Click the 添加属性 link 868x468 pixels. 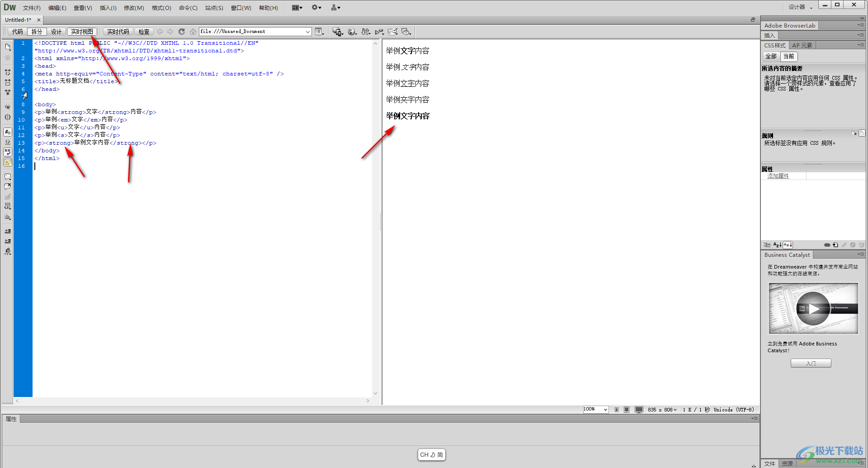778,176
